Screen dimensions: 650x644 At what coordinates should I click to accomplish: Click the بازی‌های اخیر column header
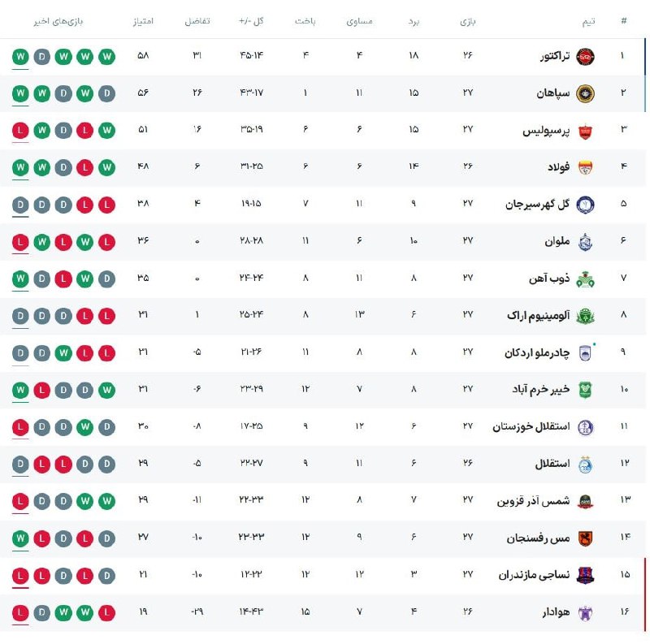65,21
